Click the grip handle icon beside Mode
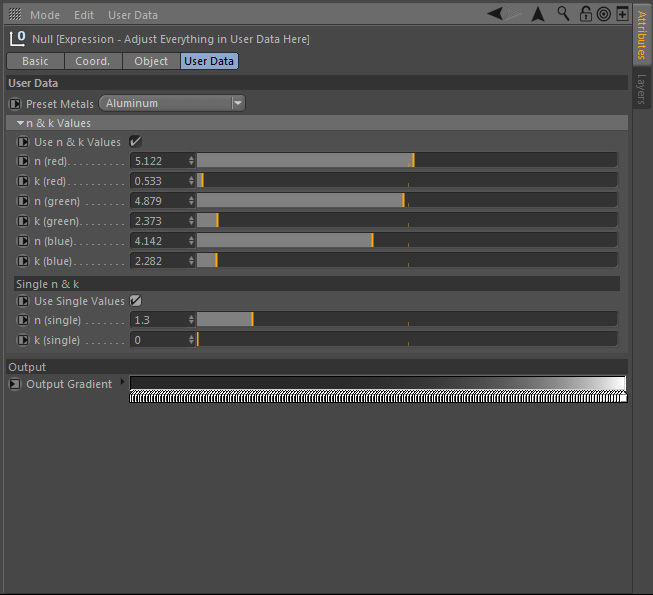The width and height of the screenshot is (653, 595). point(15,15)
